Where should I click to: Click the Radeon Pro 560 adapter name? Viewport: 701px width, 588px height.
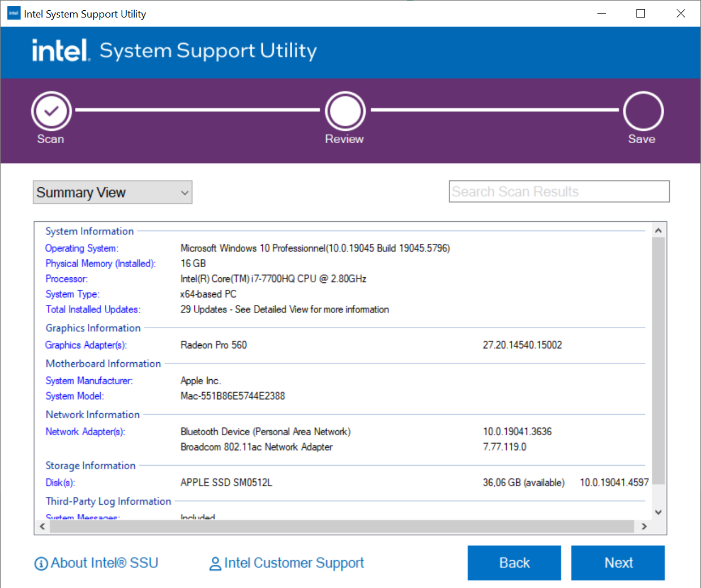213,345
